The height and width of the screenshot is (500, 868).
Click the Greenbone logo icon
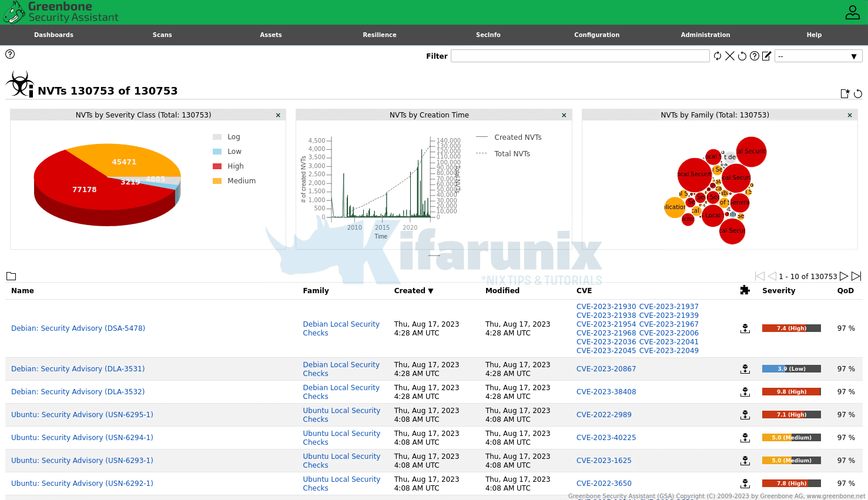[x=14, y=12]
